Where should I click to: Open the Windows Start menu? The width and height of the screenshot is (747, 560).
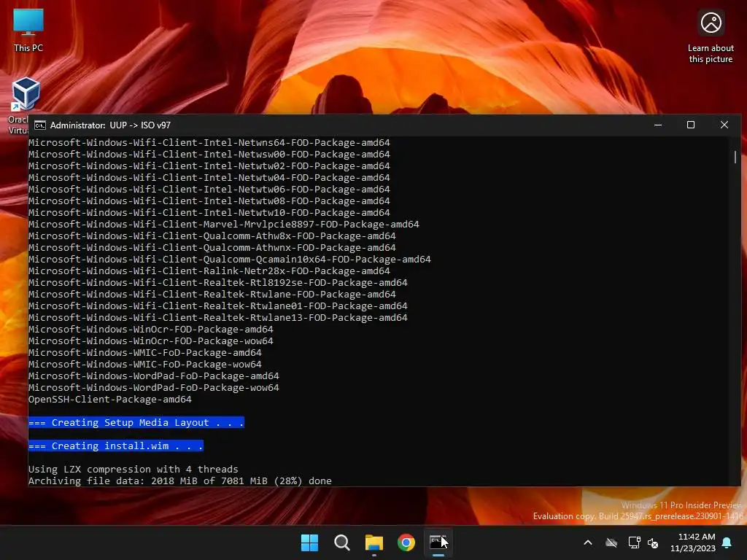coord(309,542)
